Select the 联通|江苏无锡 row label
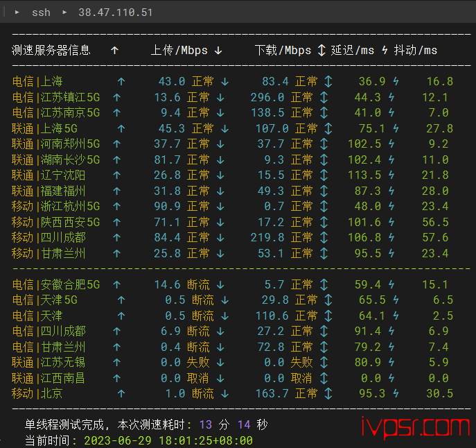Viewport: 476px width, 448px height. [x=49, y=363]
